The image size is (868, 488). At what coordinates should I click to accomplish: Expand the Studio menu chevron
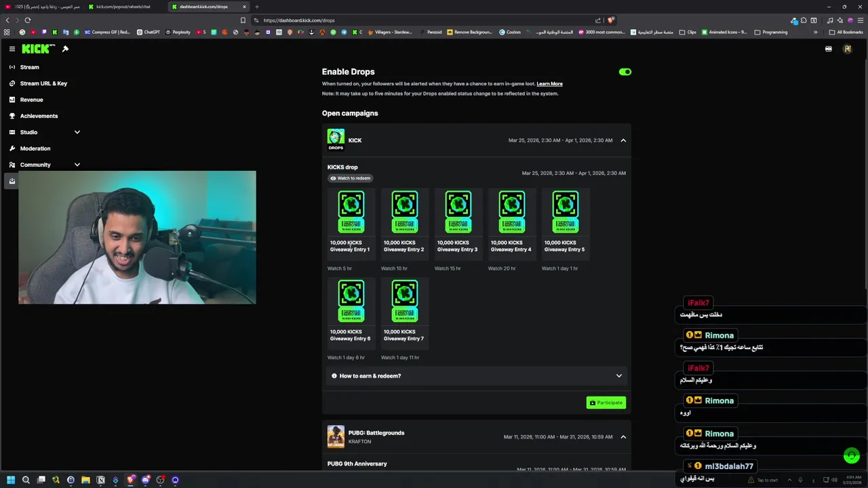(77, 132)
